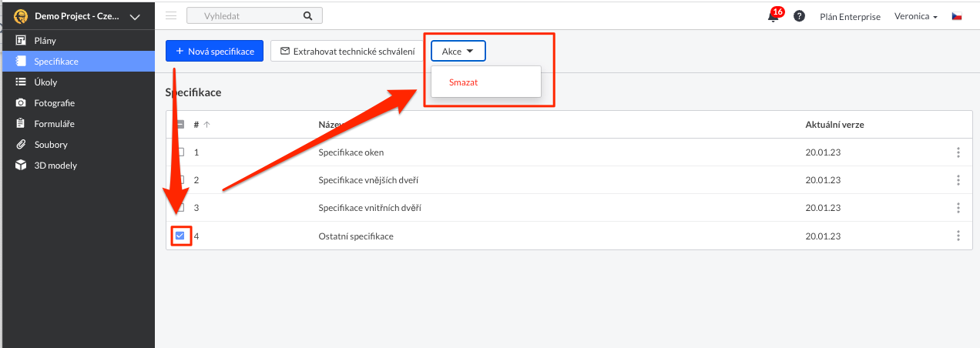
Task: Toggle the select-all checkbox in table header
Action: 180,125
